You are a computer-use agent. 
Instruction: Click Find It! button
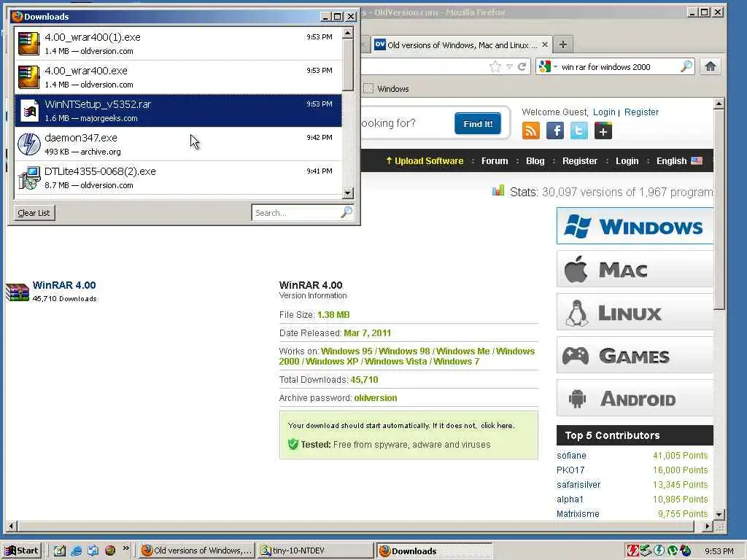(x=478, y=124)
